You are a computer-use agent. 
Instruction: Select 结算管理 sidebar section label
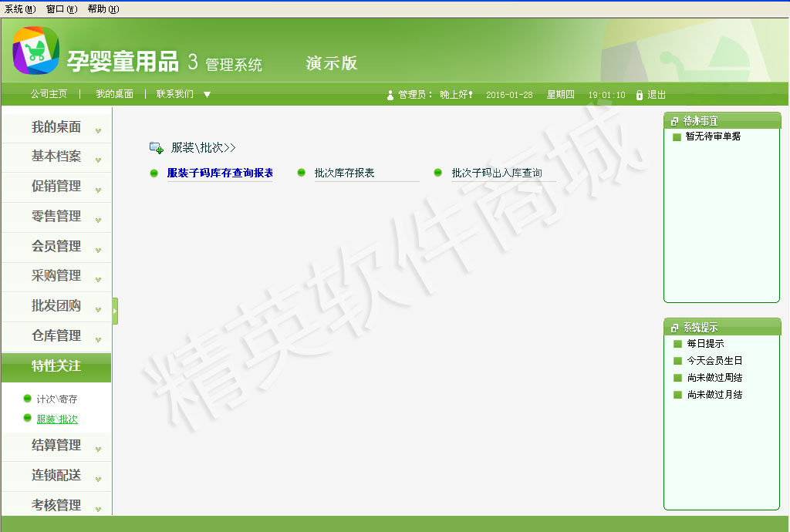click(x=56, y=446)
